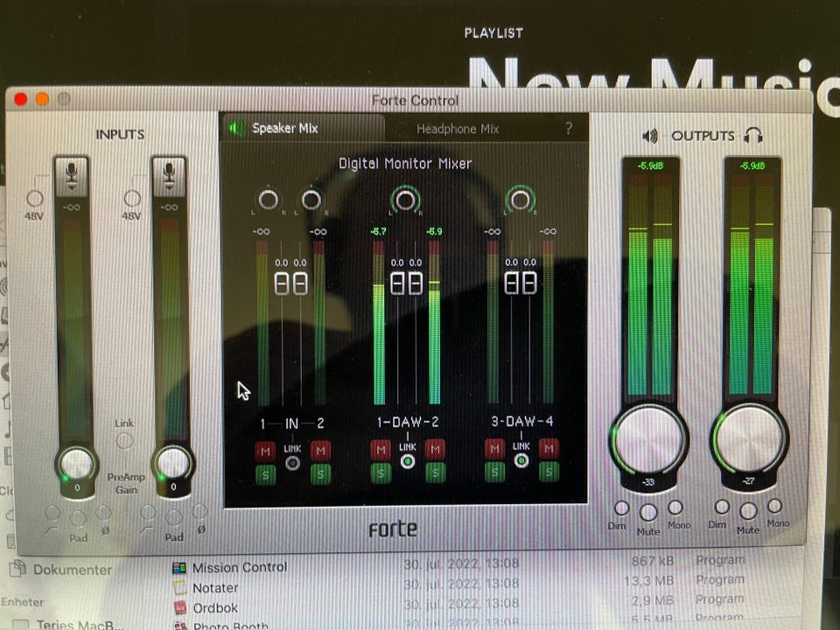Click the headphone output volume knob
The width and height of the screenshot is (840, 630).
click(x=750, y=438)
